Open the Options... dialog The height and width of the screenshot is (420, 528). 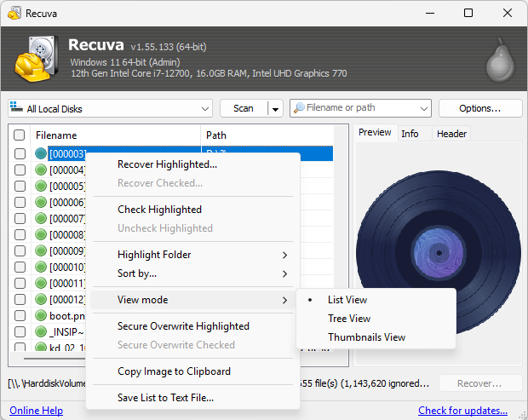tap(480, 108)
